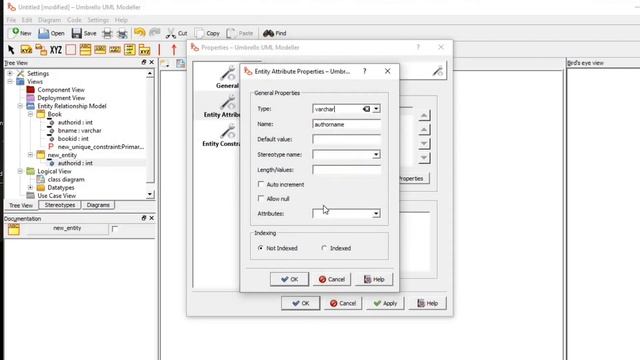This screenshot has height=360, width=640.
Task: Select the yellow folder xyz tool
Action: (x=144, y=50)
